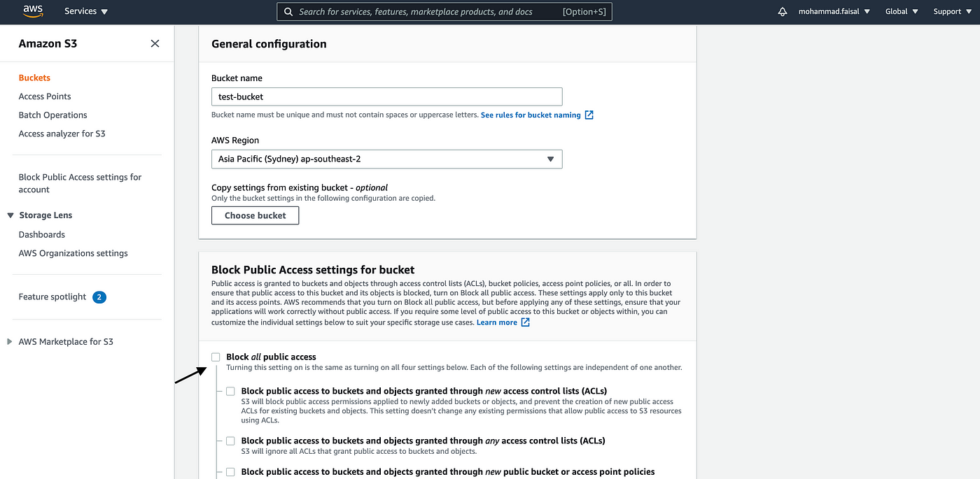
Task: Open Block Public Access settings for account
Action: pyautogui.click(x=80, y=183)
